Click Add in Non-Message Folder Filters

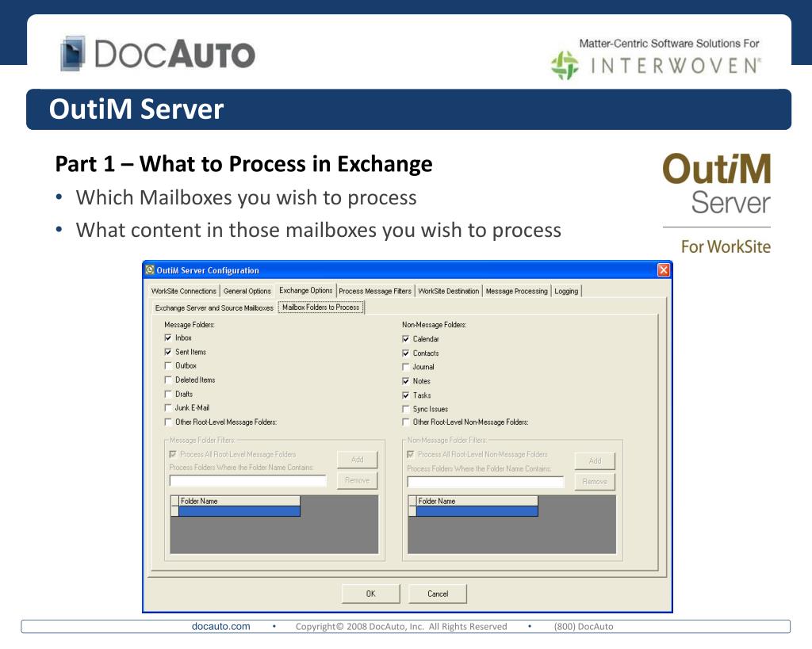[x=595, y=460]
